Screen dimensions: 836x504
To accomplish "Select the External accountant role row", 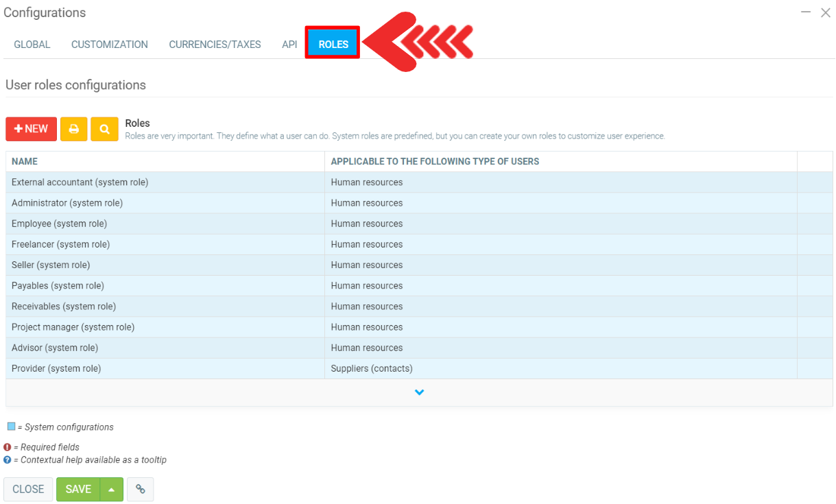I will 80,182.
